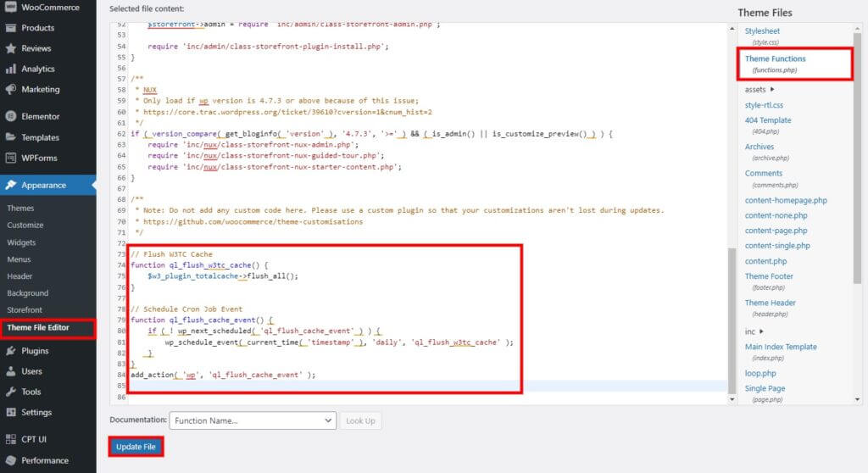The image size is (868, 473).
Task: Click the Tools wrench icon
Action: (x=10, y=392)
